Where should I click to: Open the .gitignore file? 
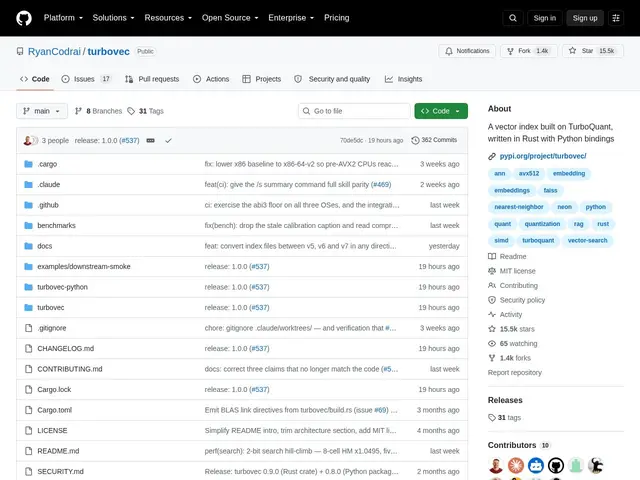point(51,328)
